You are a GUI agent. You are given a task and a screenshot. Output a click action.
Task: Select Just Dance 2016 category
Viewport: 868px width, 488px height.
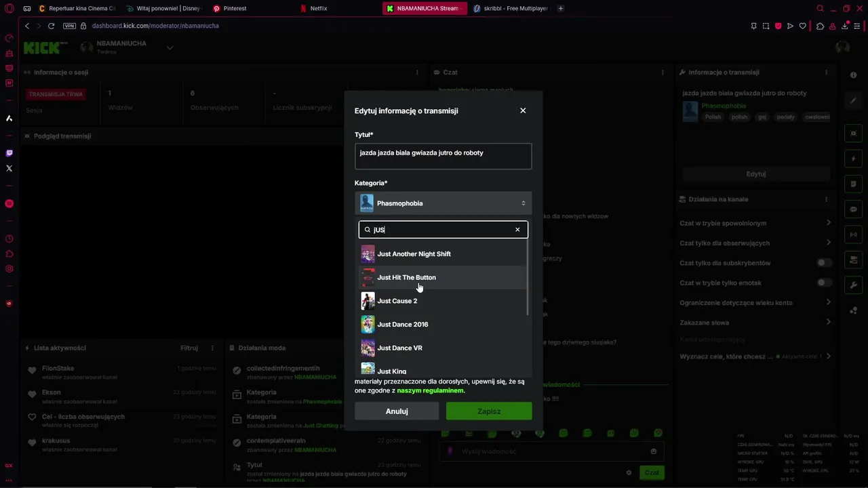pos(443,325)
